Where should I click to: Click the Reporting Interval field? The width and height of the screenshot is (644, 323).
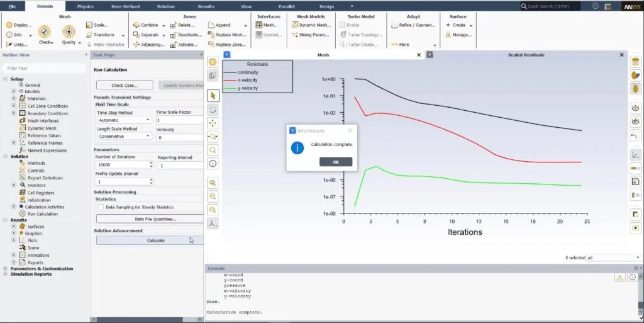tap(180, 165)
